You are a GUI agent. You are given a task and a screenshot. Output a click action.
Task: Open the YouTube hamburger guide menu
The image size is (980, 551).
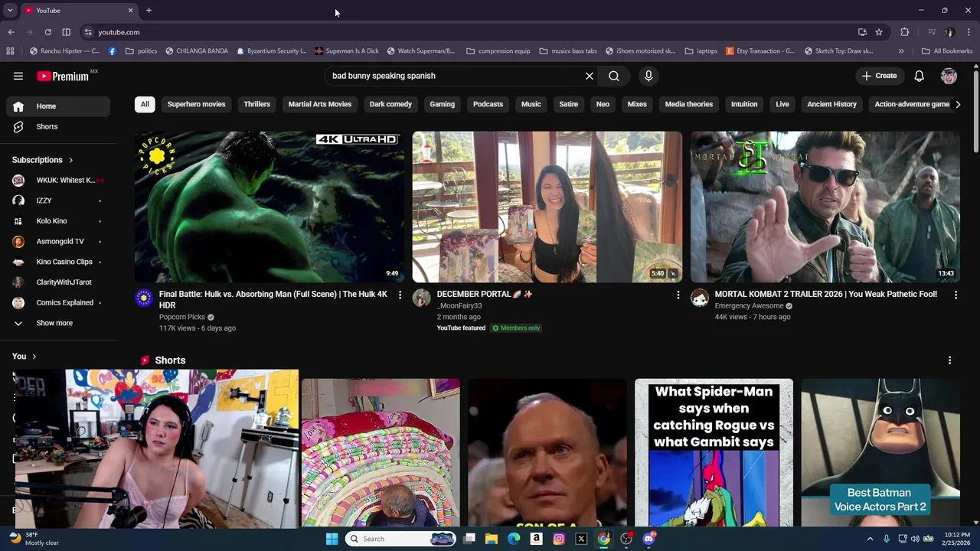pos(18,76)
